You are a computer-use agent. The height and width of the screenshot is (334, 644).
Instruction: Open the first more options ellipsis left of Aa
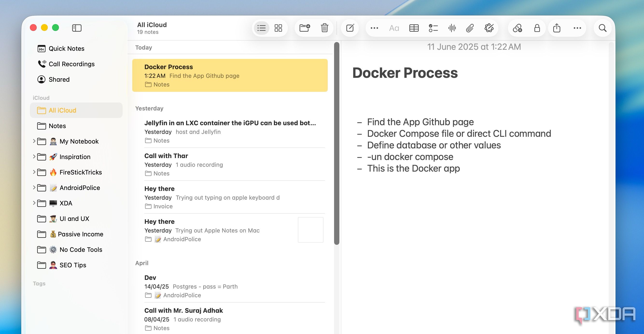tap(374, 28)
